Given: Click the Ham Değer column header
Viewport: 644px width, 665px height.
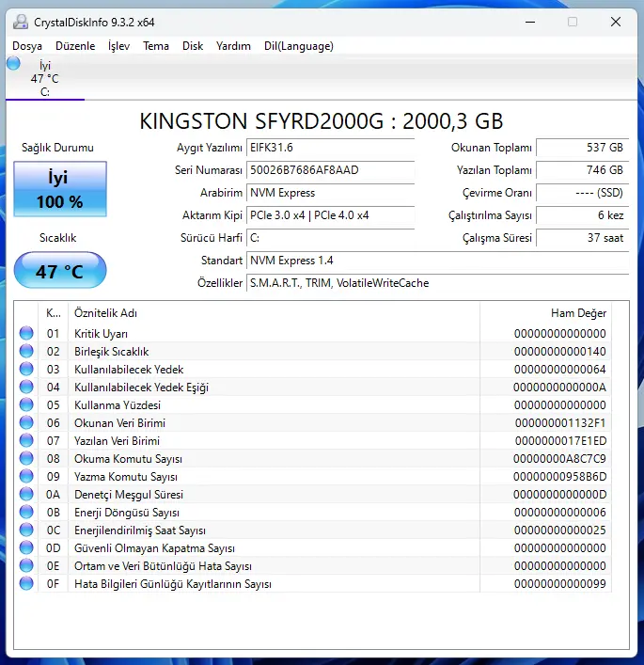Looking at the screenshot, I should click(545, 313).
